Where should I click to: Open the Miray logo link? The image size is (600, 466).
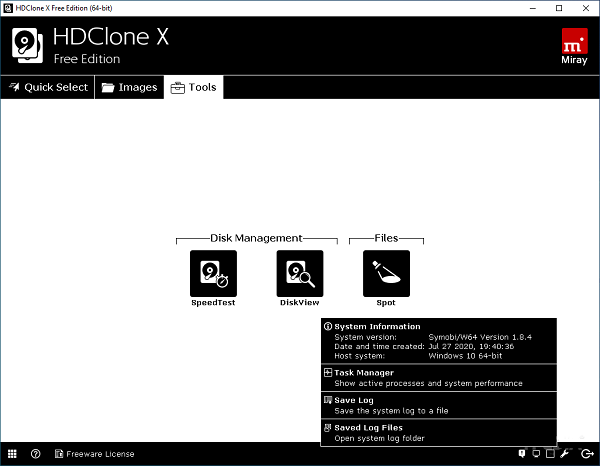[574, 46]
